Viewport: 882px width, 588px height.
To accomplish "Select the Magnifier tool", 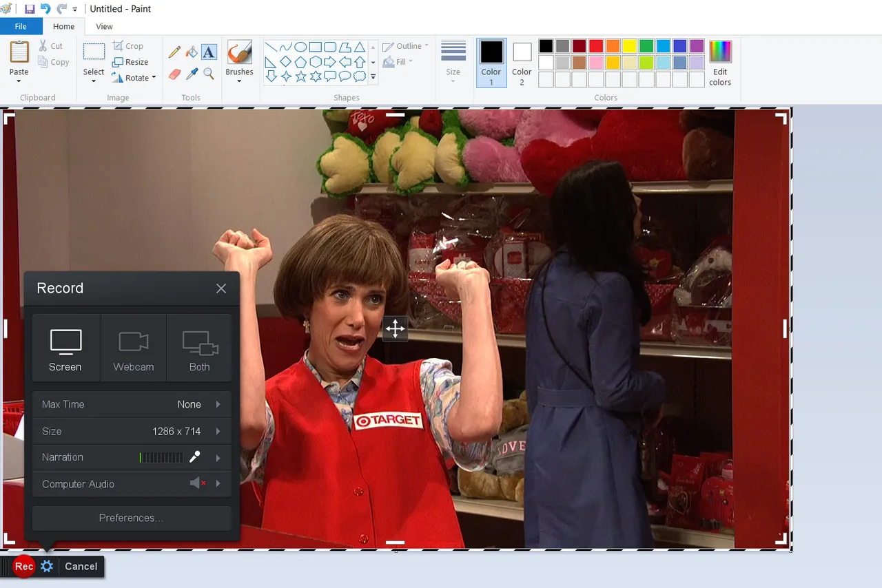I will (x=209, y=73).
